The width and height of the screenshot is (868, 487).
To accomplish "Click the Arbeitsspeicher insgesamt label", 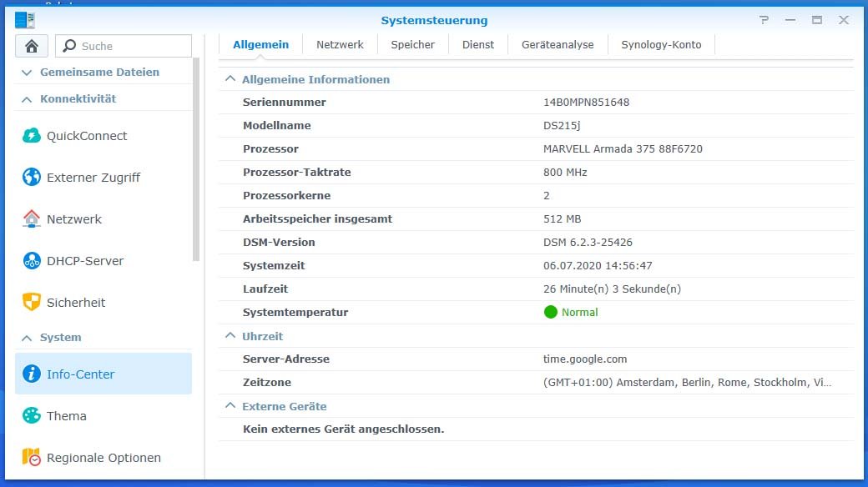I will pos(318,219).
